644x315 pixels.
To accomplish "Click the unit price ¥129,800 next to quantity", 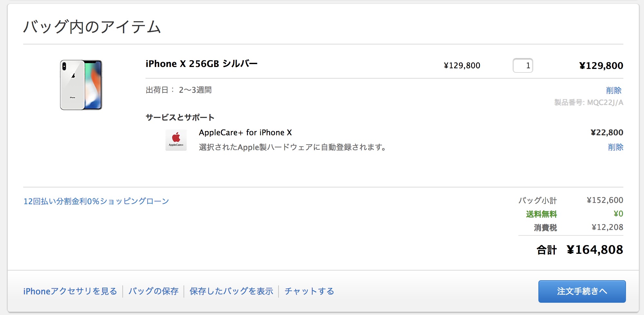I will point(462,65).
